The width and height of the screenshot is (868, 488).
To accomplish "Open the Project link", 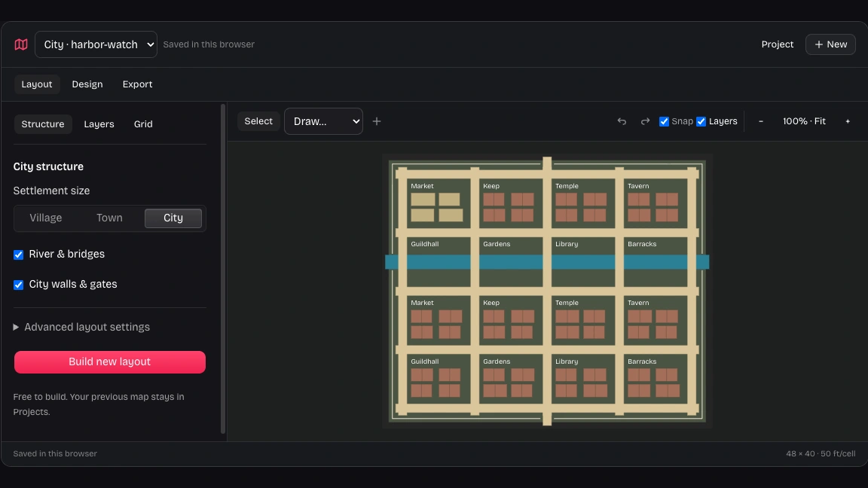I will coord(778,44).
